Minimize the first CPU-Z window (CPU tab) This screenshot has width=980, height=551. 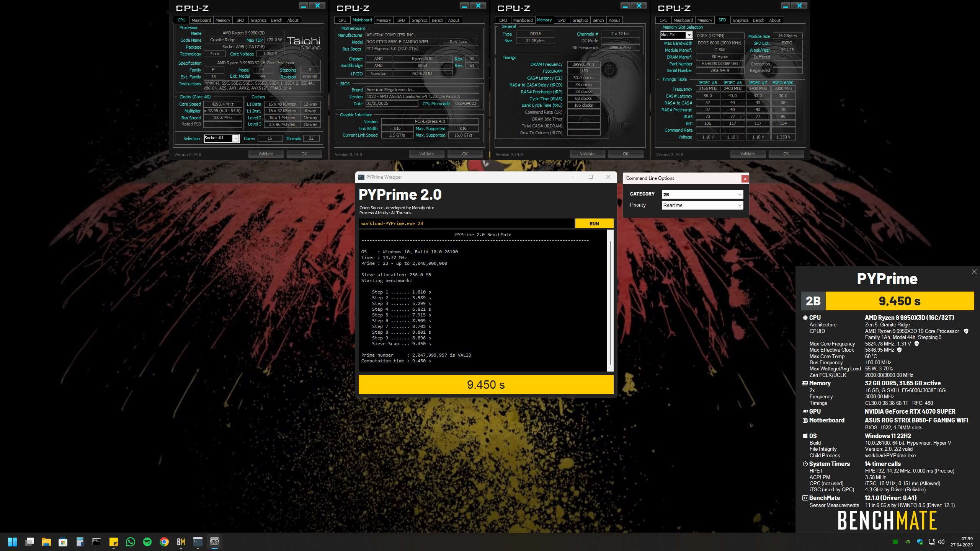[304, 6]
